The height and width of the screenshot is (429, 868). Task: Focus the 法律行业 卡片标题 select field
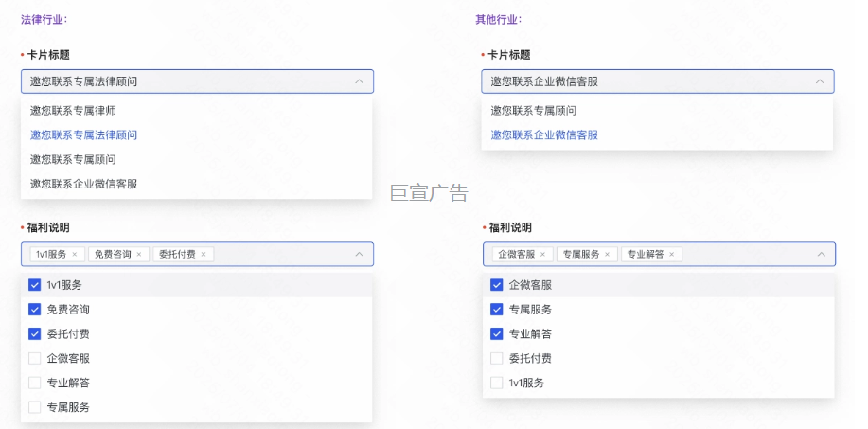click(x=197, y=81)
